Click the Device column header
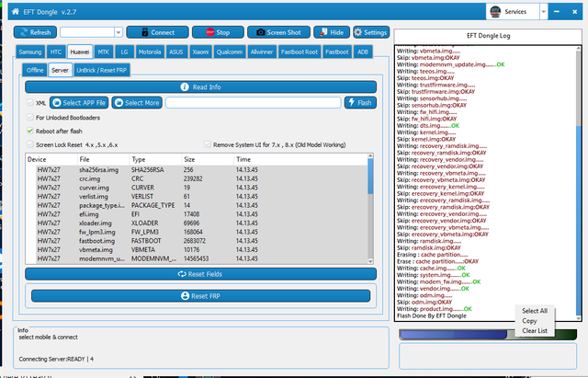This screenshot has width=588, height=378. click(51, 159)
